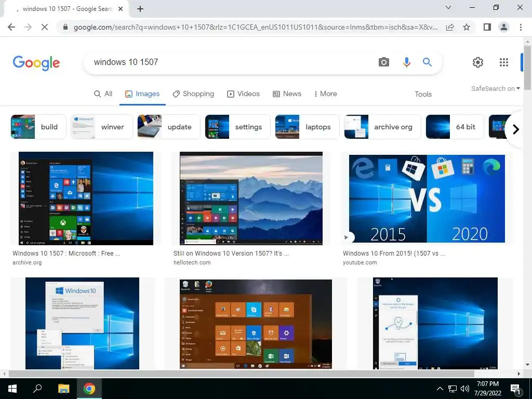Screen dimensions: 532x399
Task: Filter images by update chip
Action: 169,127
